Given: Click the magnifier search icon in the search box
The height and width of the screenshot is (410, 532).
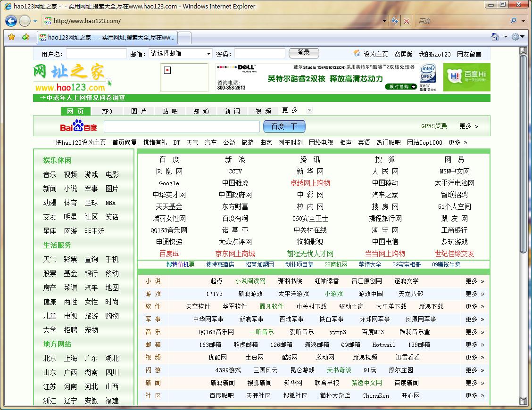Looking at the screenshot, I should [513, 21].
